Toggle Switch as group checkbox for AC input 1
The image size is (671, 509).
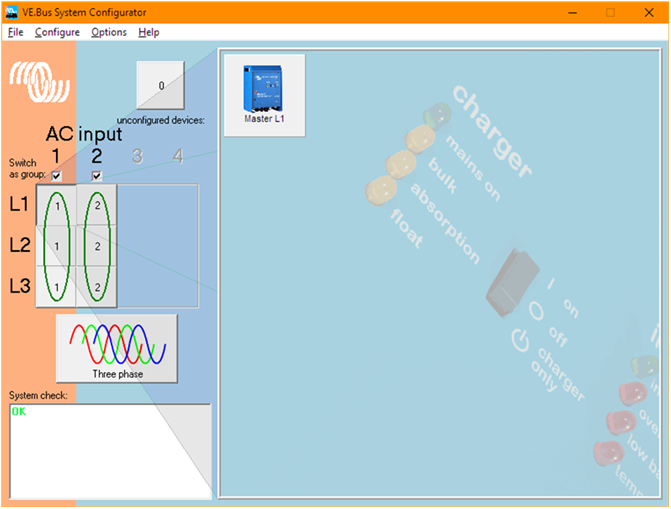(x=57, y=176)
